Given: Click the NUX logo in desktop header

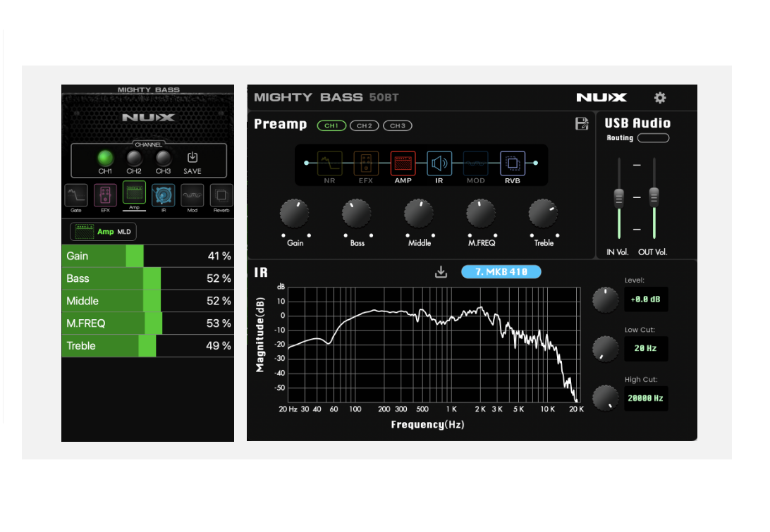Looking at the screenshot, I should (x=601, y=97).
